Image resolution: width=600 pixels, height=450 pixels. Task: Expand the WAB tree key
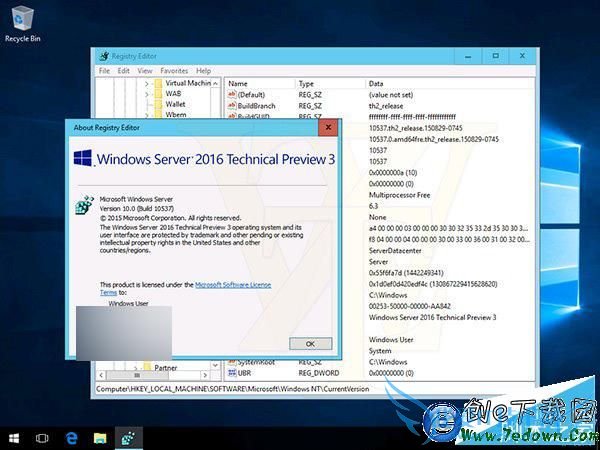pos(147,94)
